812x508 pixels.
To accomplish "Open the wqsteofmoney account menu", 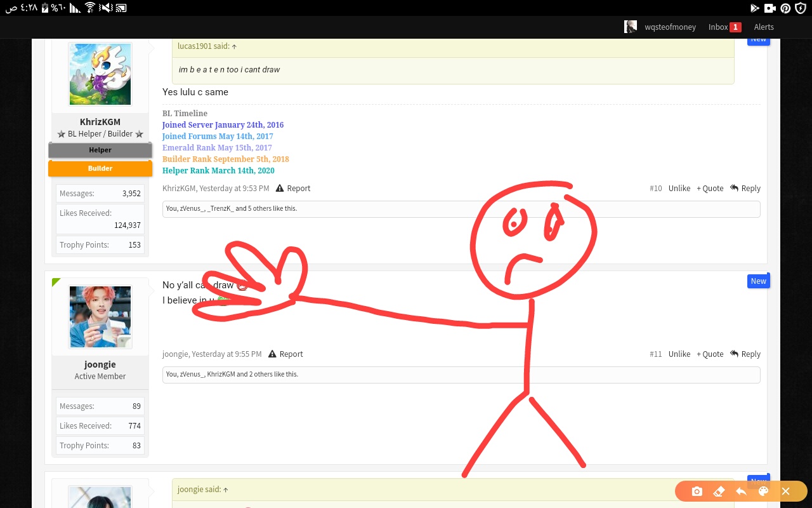I will point(670,27).
